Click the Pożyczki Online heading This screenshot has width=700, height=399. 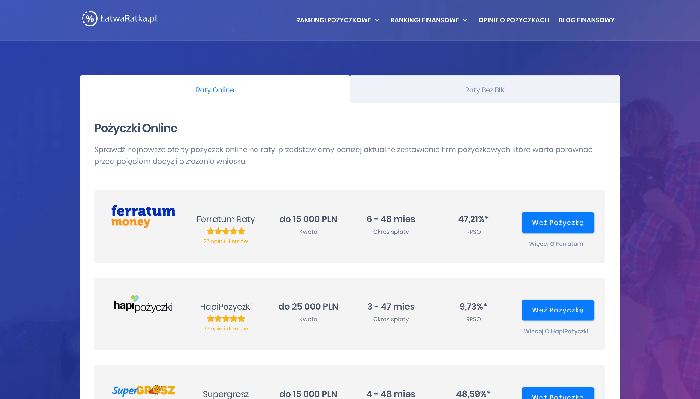click(136, 128)
